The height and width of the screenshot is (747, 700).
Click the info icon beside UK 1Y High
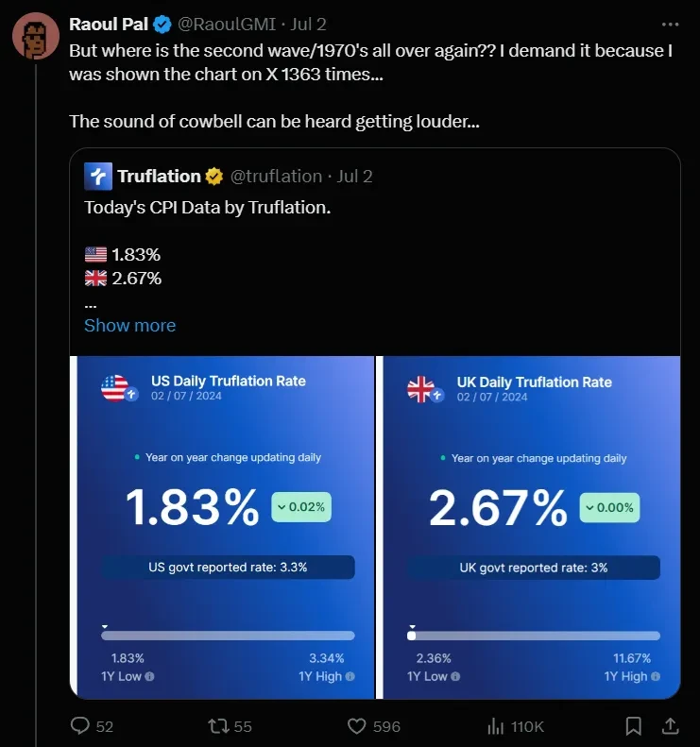pos(657,676)
